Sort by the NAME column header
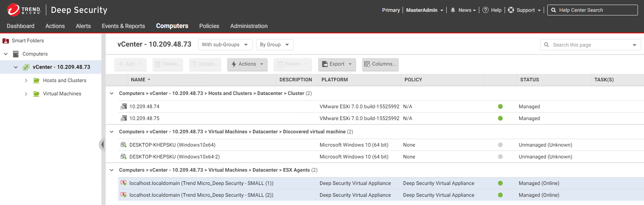Viewport: 644px width, 205px height. [x=138, y=80]
